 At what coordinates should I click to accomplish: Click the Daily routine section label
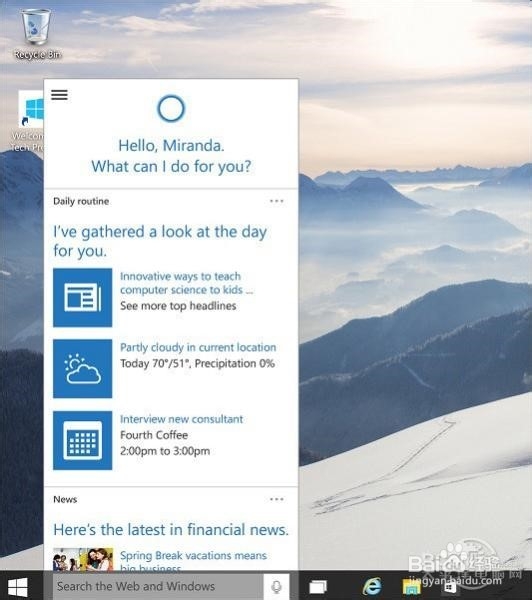[x=81, y=201]
